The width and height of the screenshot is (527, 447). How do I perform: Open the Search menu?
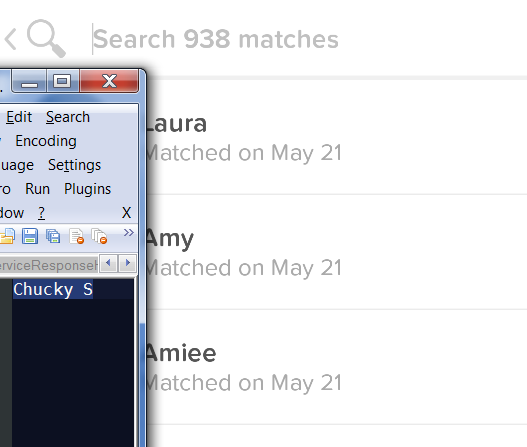[68, 117]
